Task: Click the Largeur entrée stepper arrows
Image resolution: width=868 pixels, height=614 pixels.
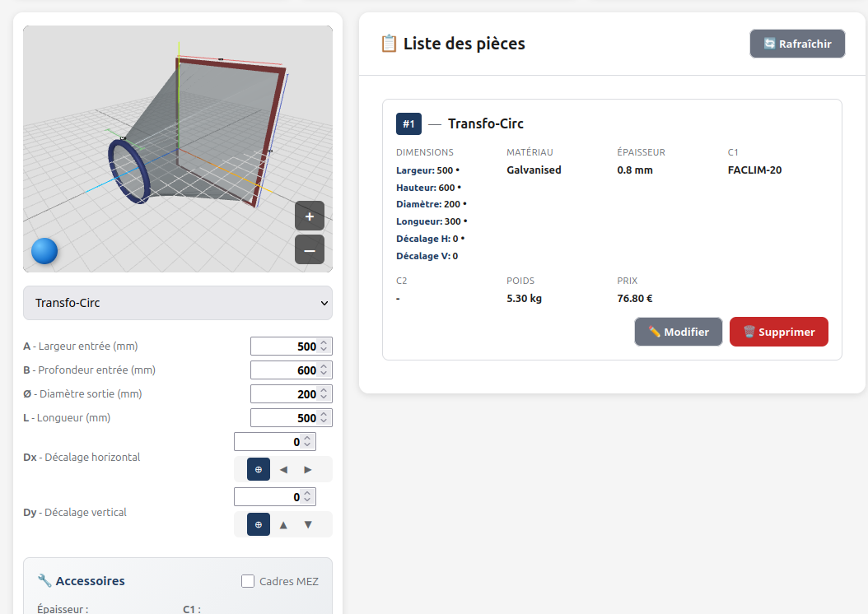Action: point(324,347)
